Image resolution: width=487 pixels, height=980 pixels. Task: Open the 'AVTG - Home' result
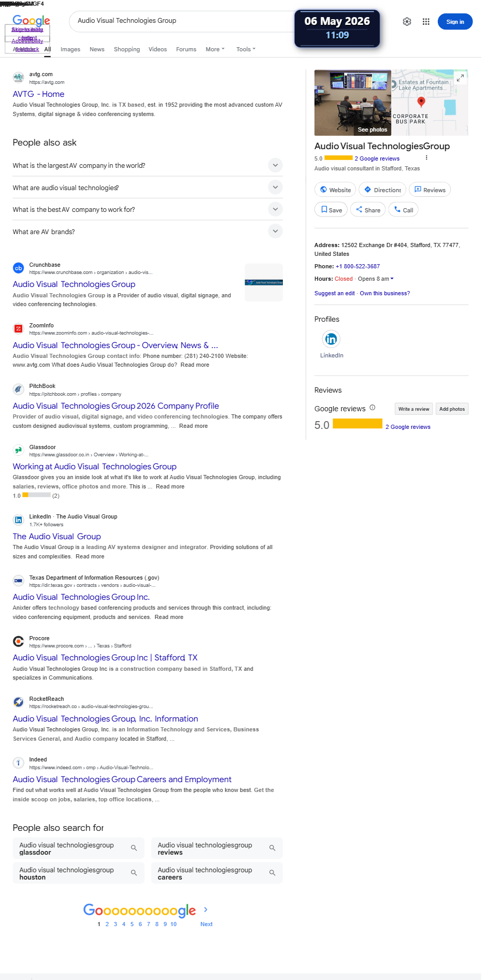click(38, 94)
